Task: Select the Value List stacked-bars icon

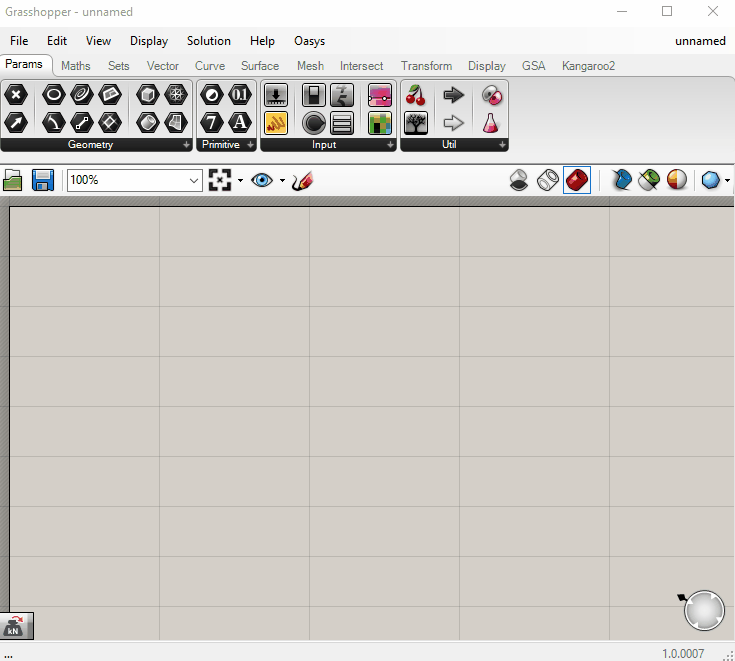Action: (x=342, y=123)
